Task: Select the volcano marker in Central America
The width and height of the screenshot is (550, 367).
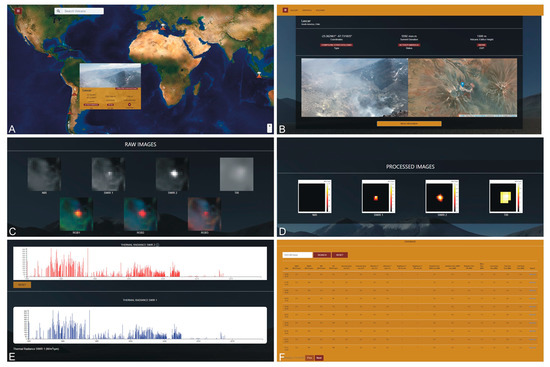Action: (x=49, y=55)
